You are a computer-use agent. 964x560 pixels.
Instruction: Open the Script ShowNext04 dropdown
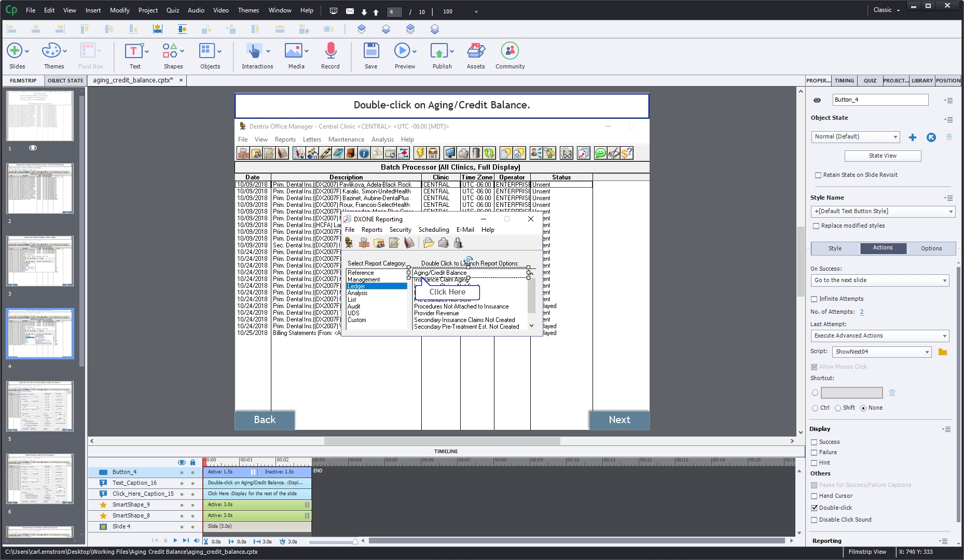click(882, 352)
